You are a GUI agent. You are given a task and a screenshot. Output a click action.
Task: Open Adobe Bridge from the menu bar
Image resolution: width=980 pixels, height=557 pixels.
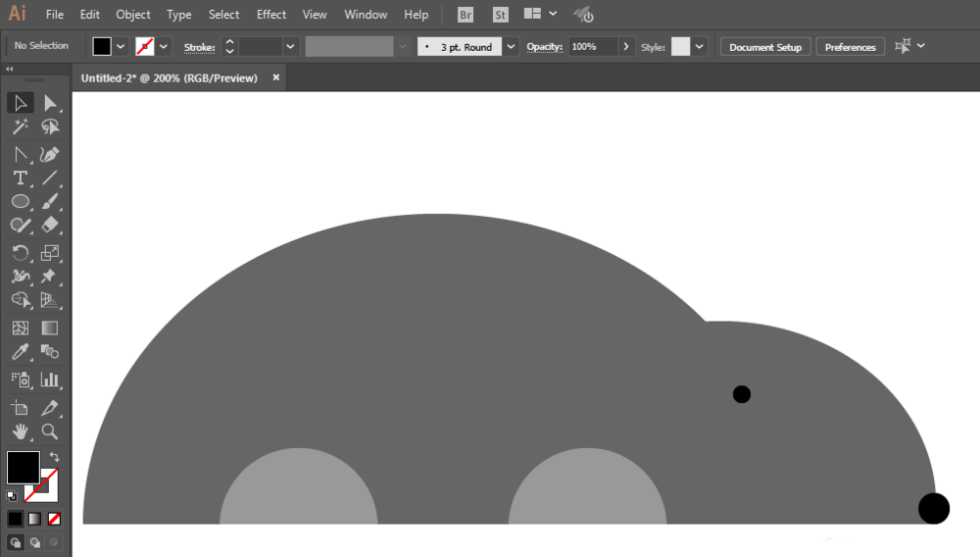[x=466, y=15]
